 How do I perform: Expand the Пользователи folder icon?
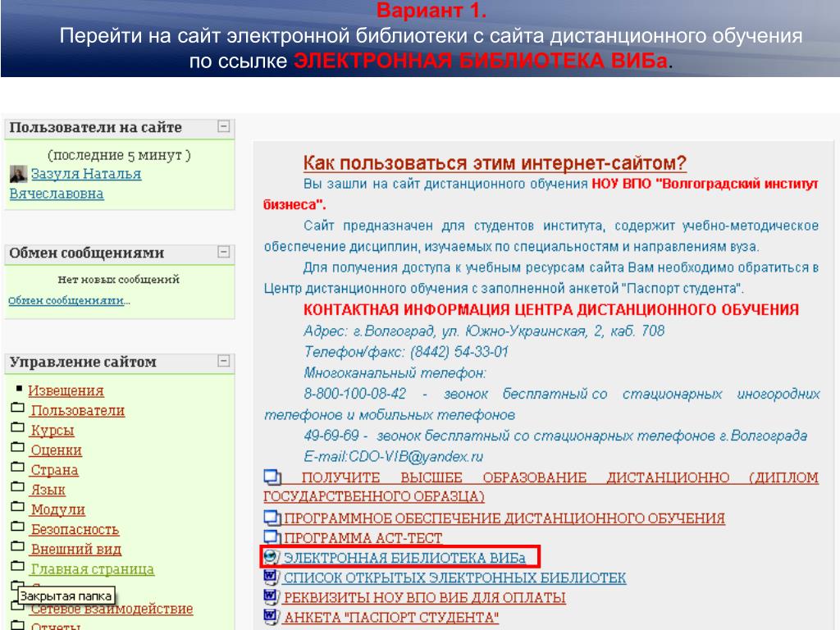click(18, 408)
